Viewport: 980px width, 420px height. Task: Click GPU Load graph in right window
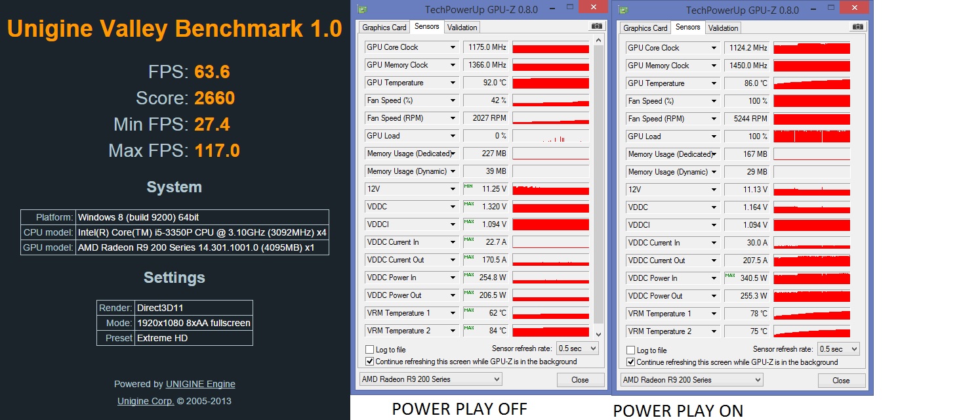(811, 136)
